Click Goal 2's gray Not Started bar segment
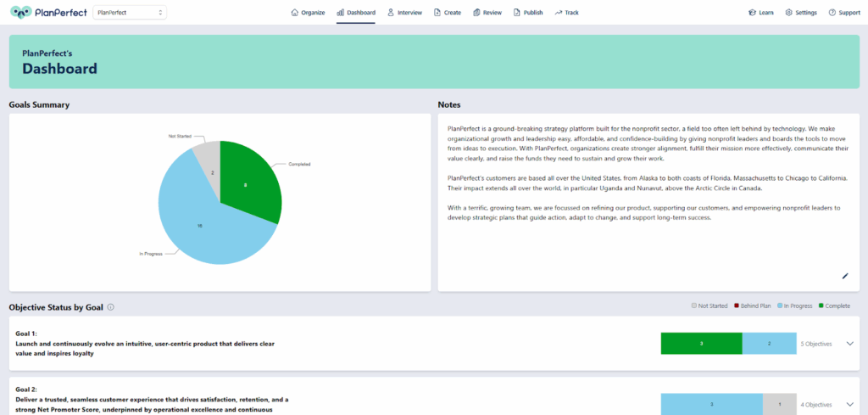This screenshot has width=868, height=415. coord(780,404)
